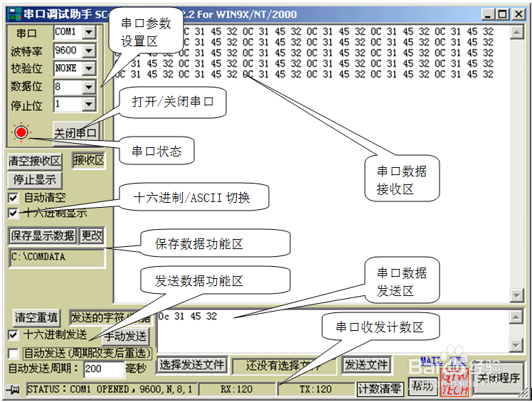The height and width of the screenshot is (402, 532).
Task: Maximize the serial assistant window
Action: click(x=502, y=15)
